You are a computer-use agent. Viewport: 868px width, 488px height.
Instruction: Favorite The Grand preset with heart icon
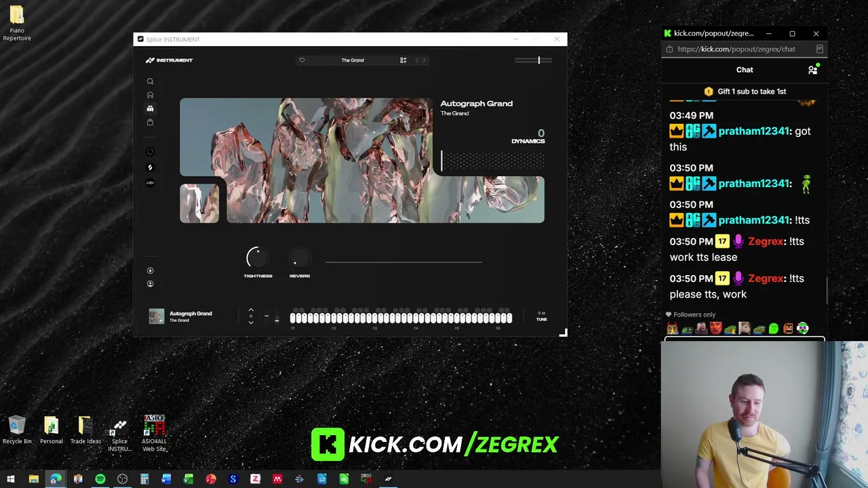[302, 60]
